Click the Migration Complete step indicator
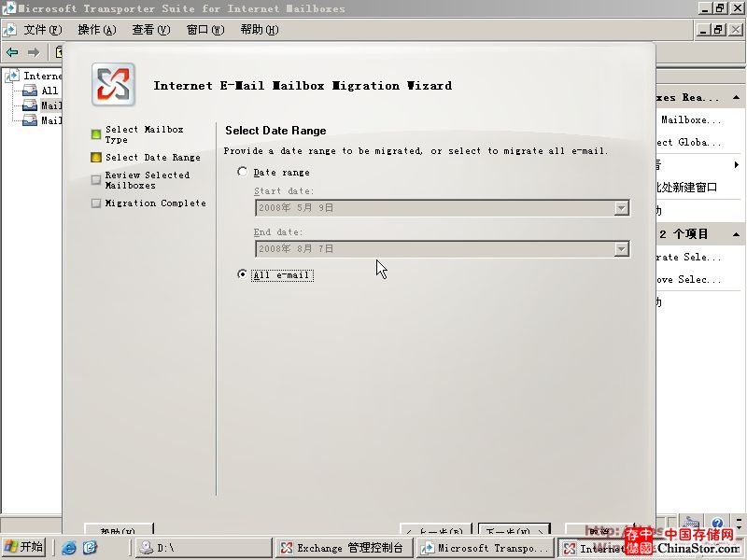The width and height of the screenshot is (747, 560). (96, 203)
